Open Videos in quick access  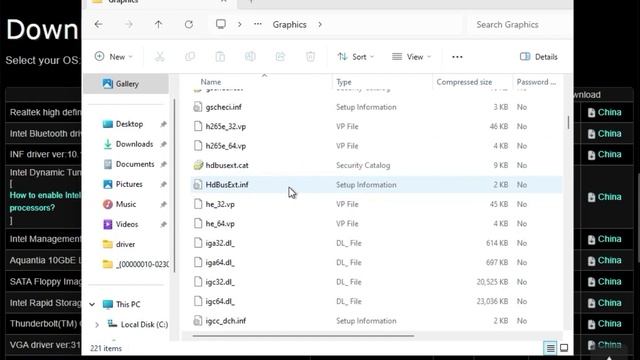tap(127, 224)
